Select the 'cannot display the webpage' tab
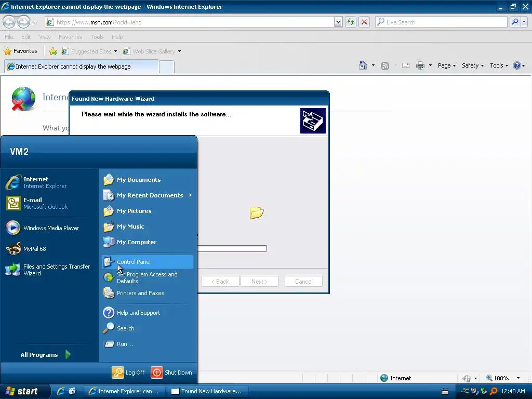The width and height of the screenshot is (532, 399). pos(82,66)
